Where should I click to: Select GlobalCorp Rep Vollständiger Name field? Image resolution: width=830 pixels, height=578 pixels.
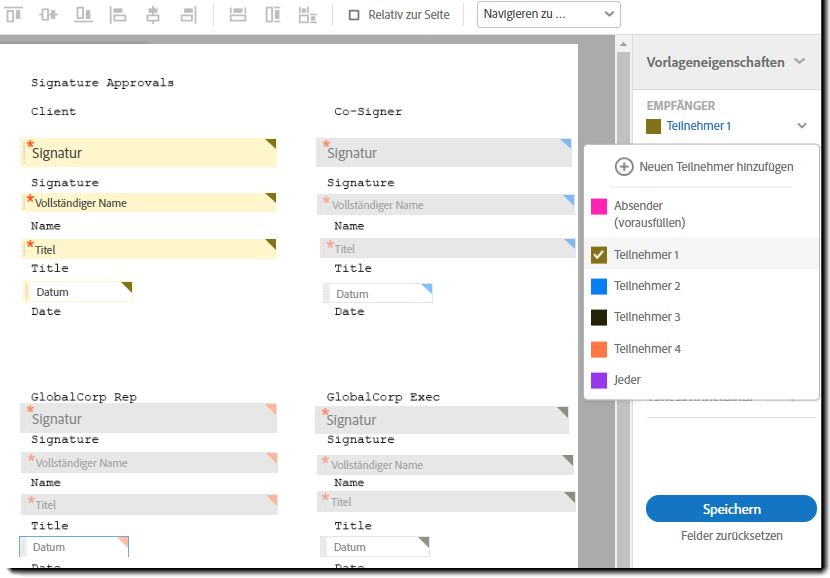pos(149,463)
